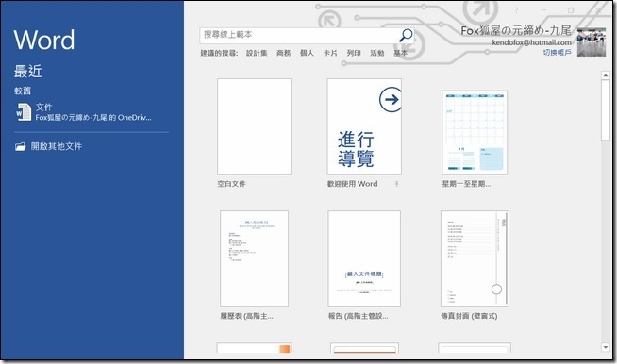Viewport: 617px width, 364px height.
Task: Click the folder icon for opening other documents
Action: click(x=21, y=147)
